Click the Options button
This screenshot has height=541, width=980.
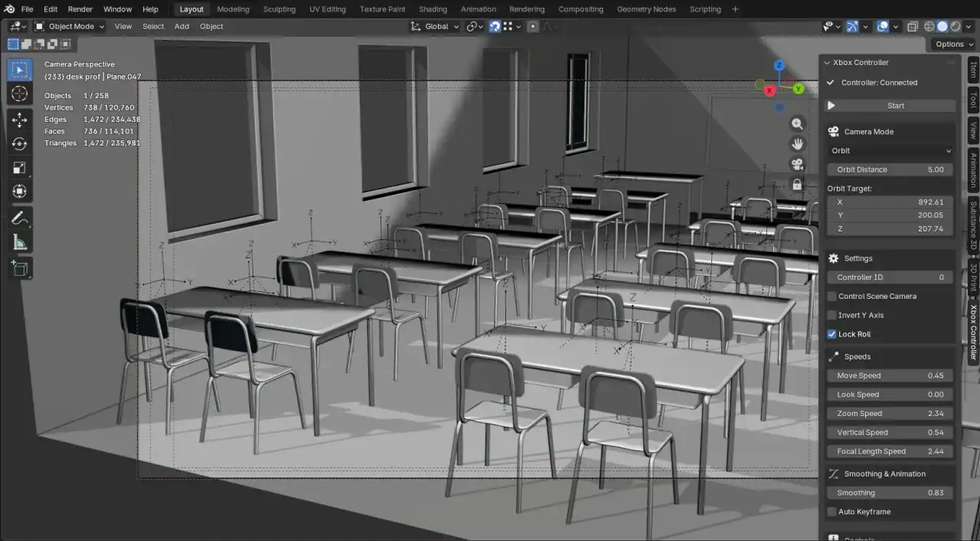pyautogui.click(x=953, y=44)
